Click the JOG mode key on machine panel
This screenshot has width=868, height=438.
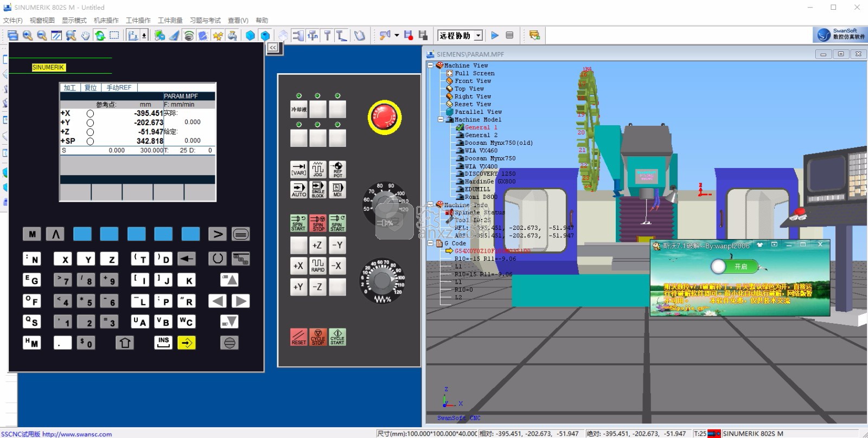coord(318,169)
